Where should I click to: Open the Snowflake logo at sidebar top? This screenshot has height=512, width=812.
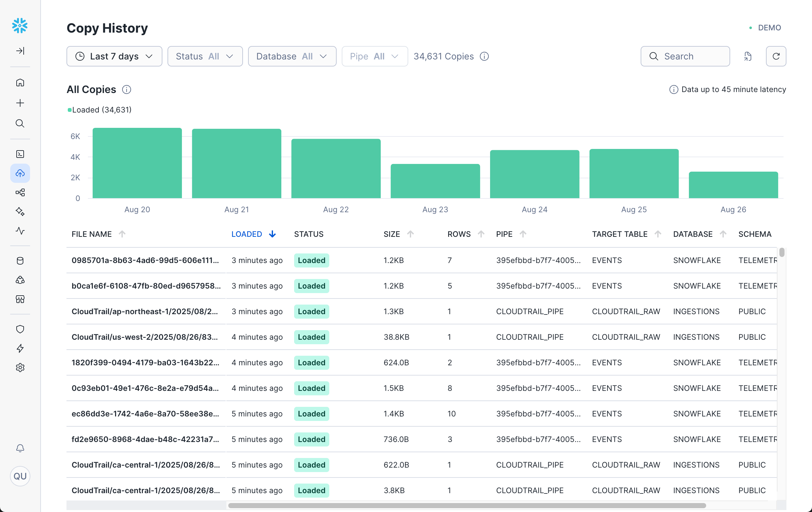[x=20, y=25]
